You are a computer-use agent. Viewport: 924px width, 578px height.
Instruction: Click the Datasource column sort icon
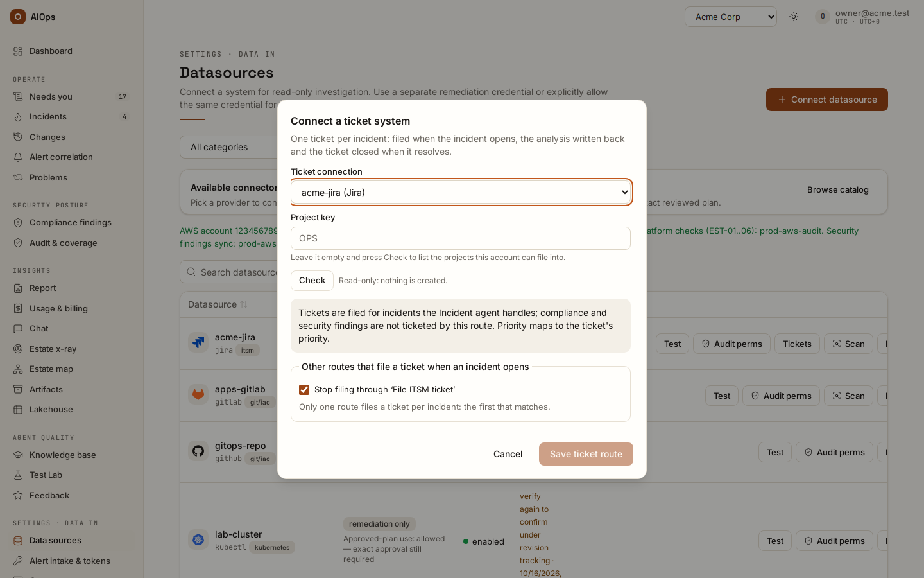(244, 304)
